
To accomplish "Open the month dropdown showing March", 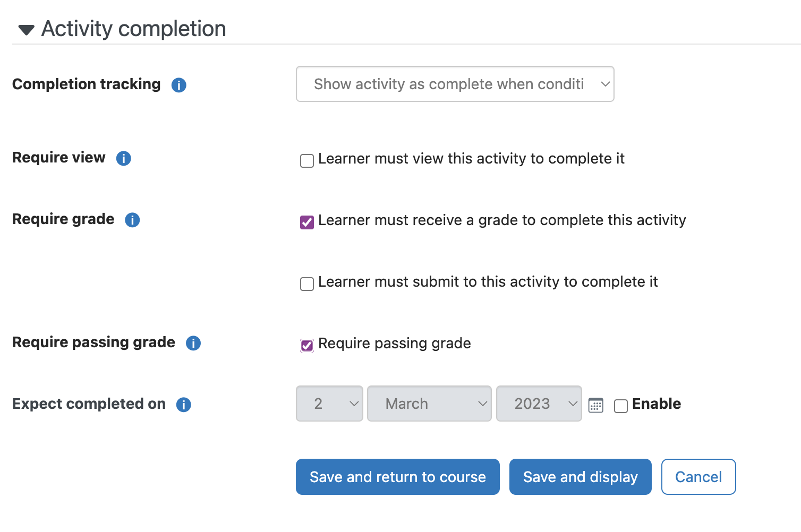I will [429, 404].
